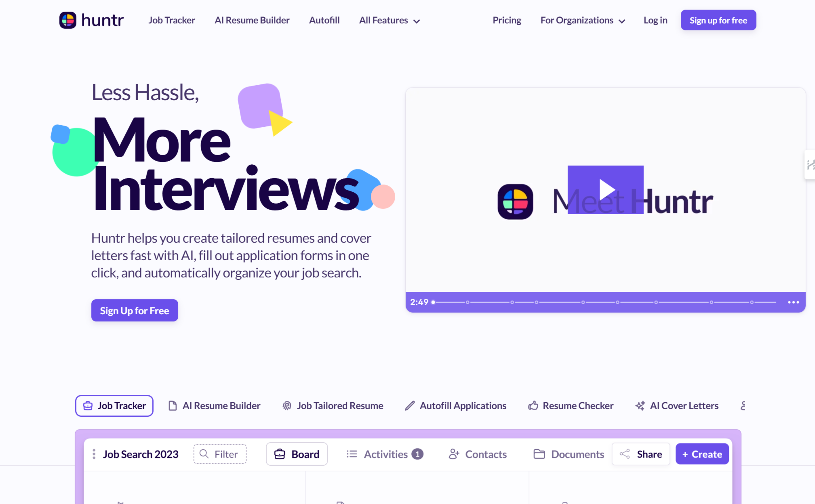Click the pencil icon beside Autofill Applications
The image size is (815, 504).
pos(409,406)
